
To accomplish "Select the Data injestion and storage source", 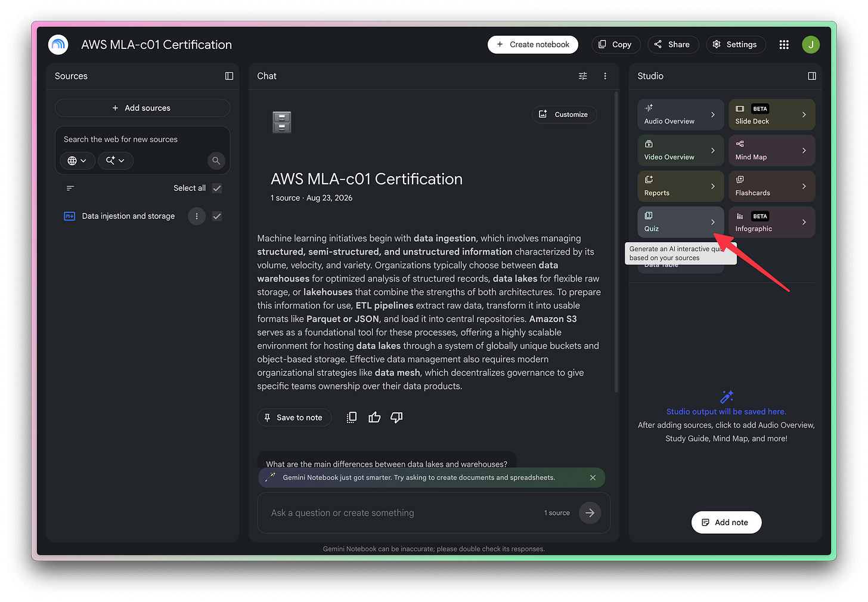I will pyautogui.click(x=128, y=216).
